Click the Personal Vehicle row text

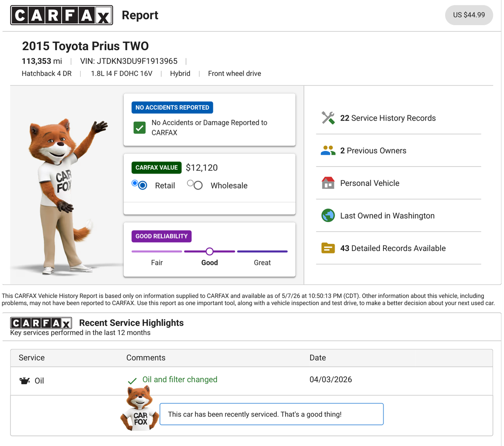point(370,183)
